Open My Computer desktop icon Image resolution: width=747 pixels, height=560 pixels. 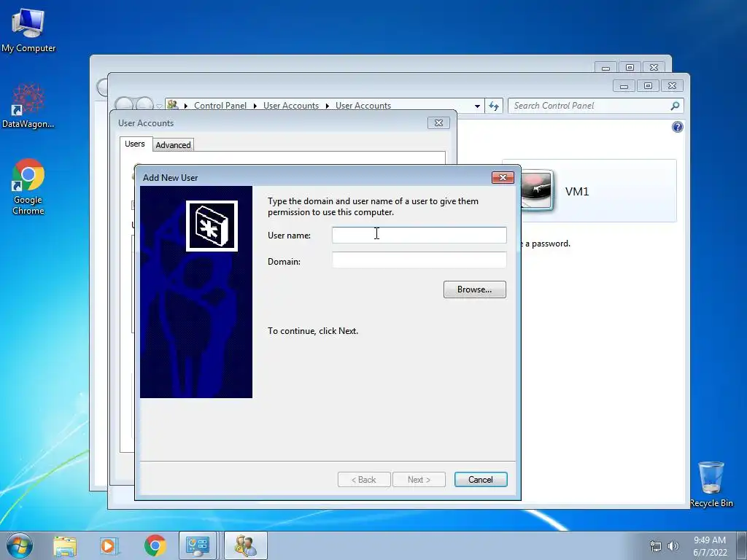(x=28, y=31)
